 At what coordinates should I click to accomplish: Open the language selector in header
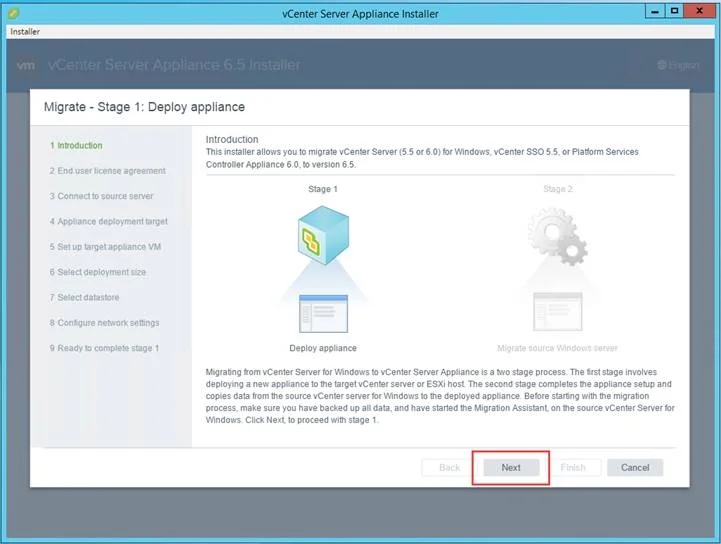(x=678, y=65)
